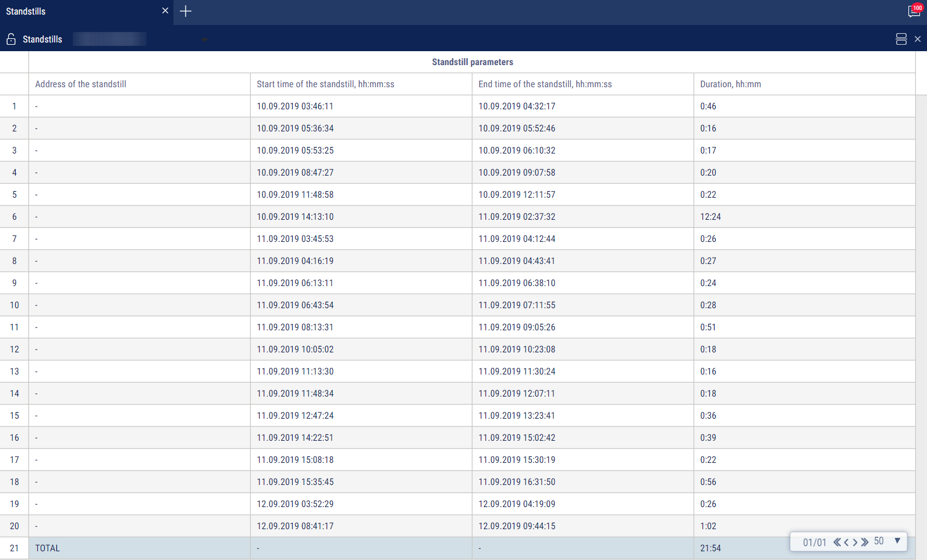The height and width of the screenshot is (560, 927).
Task: Open the notifications icon with 100 badge
Action: [x=914, y=11]
